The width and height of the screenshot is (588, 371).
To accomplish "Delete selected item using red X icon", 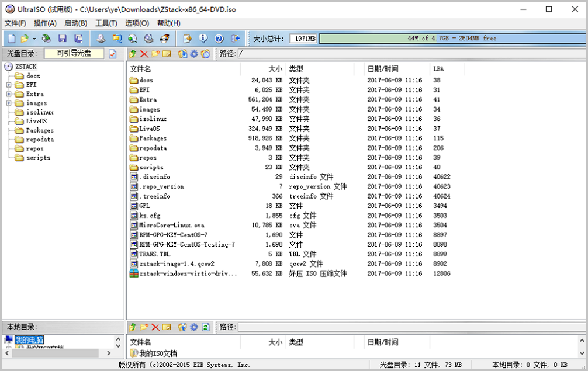I will pyautogui.click(x=144, y=53).
